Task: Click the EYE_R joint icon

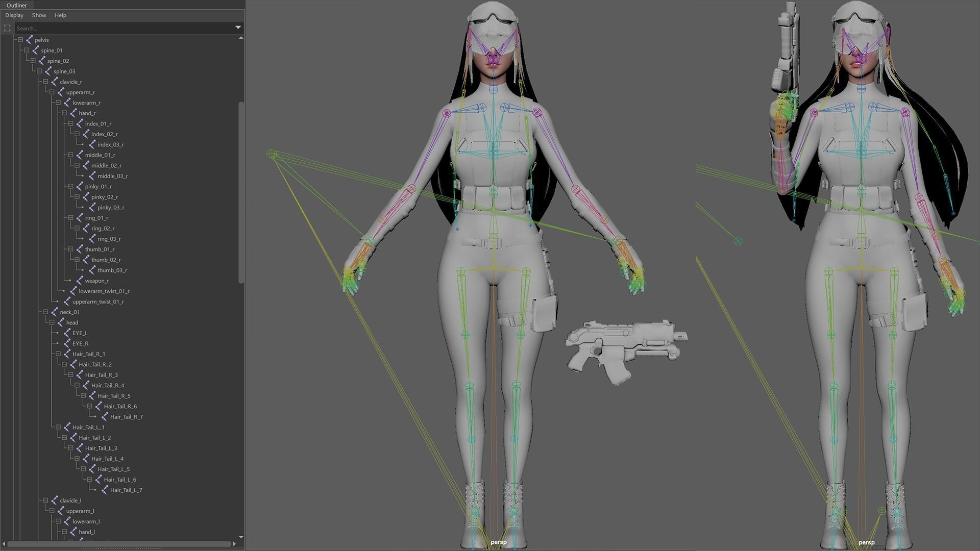Action: click(67, 343)
